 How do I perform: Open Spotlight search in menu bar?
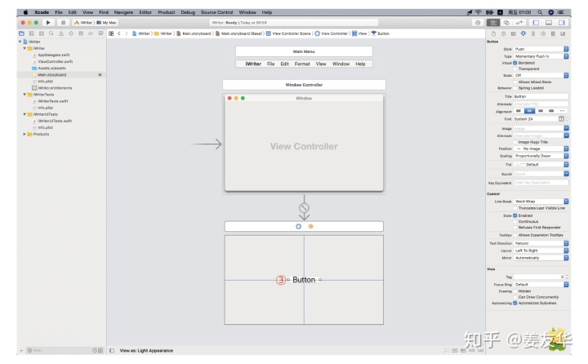coord(540,12)
